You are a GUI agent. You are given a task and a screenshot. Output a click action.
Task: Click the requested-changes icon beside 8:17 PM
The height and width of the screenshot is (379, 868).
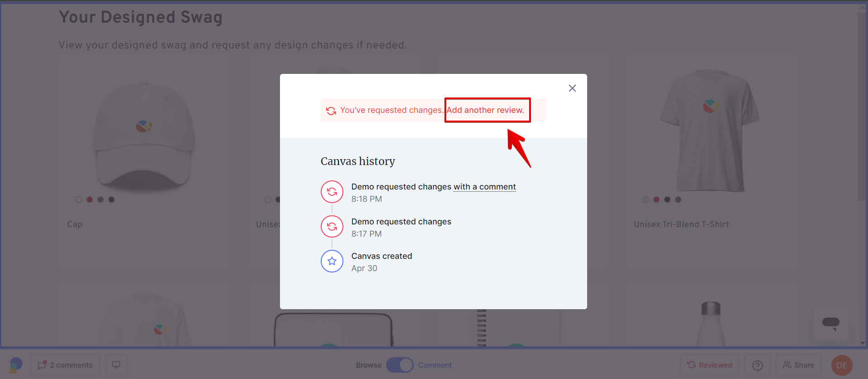[332, 227]
